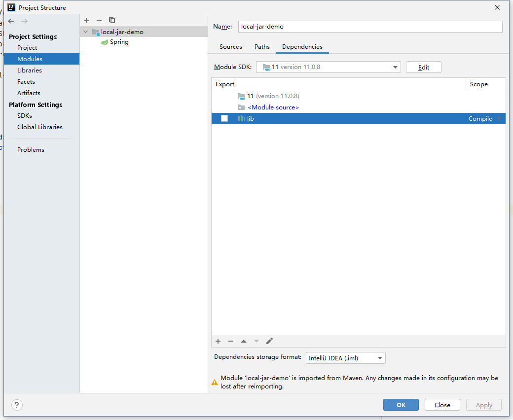Screen dimensions: 513x420
Task: Collapse the local-jar-demo module tree node
Action: [x=86, y=32]
